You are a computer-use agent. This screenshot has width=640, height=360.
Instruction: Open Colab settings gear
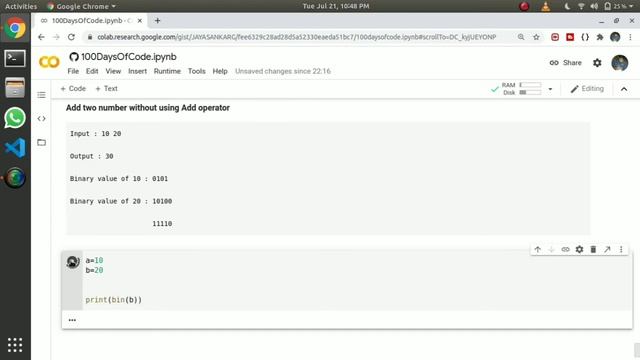click(597, 63)
